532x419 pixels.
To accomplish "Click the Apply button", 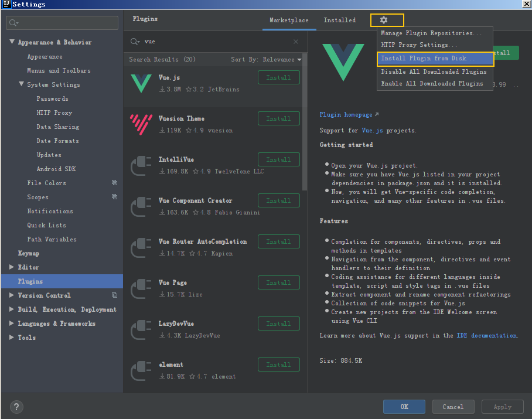I will click(503, 407).
